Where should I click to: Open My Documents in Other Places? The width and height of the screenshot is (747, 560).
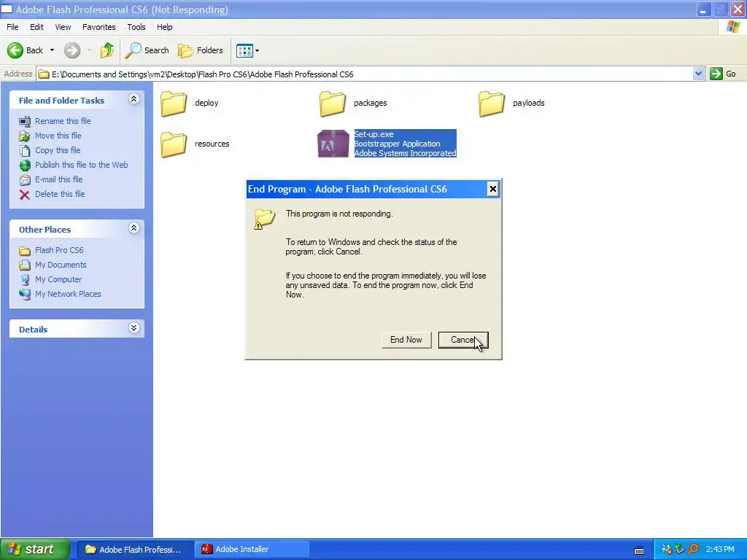pyautogui.click(x=61, y=265)
